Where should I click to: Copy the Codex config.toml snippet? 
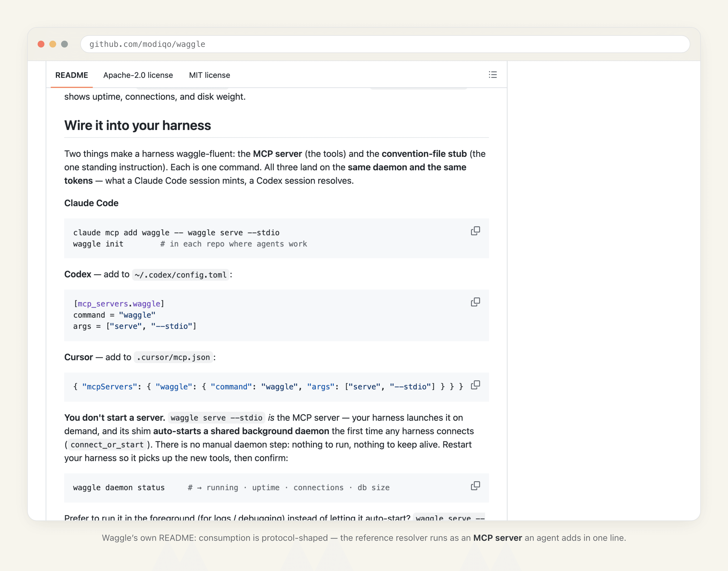coord(475,302)
